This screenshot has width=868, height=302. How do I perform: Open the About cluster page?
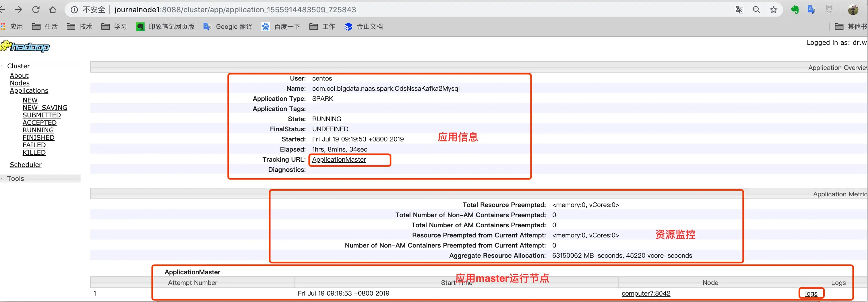pyautogui.click(x=19, y=76)
